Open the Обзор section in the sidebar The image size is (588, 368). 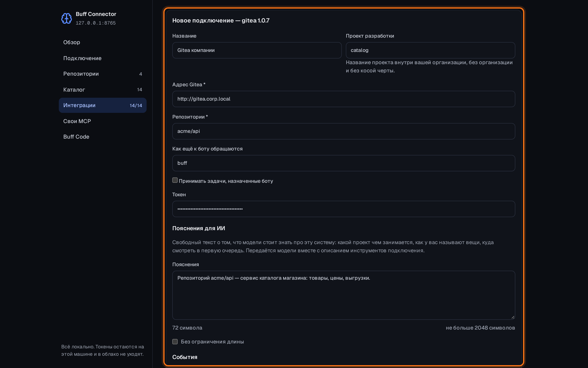102,42
